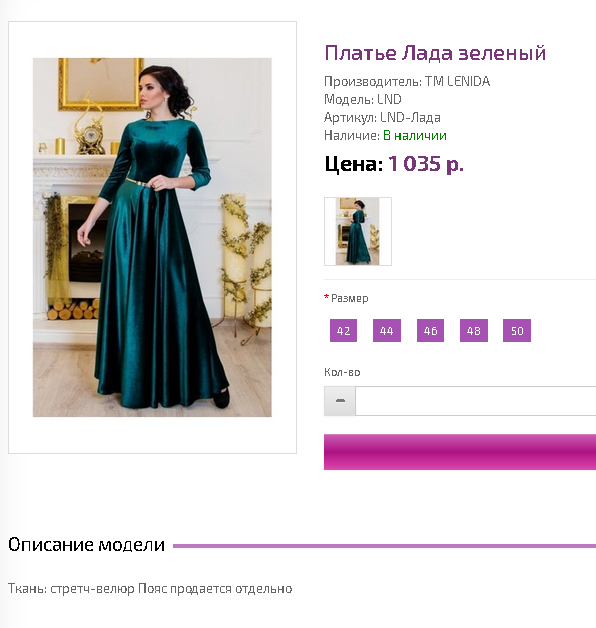
Task: Focus the Кол-во quantity input field
Action: pyautogui.click(x=475, y=401)
